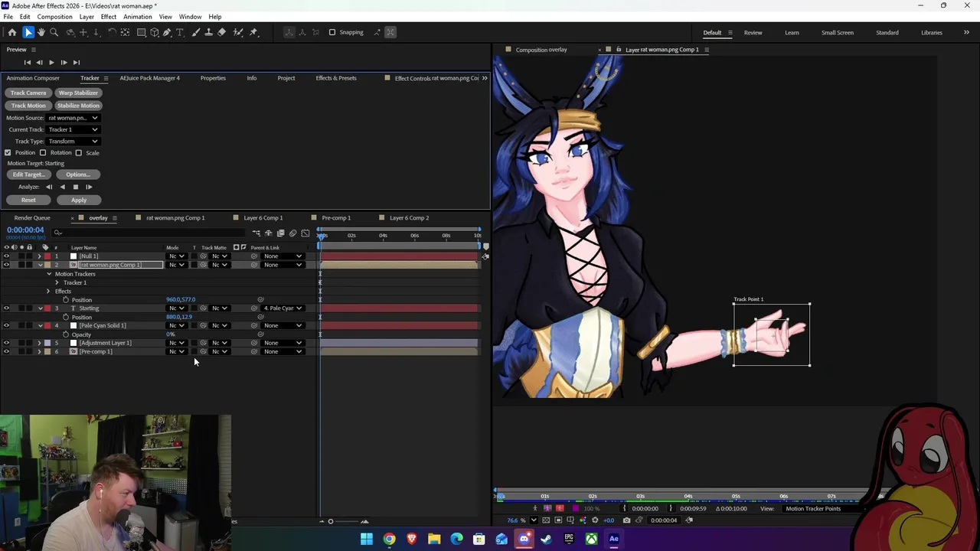Screen dimensions: 980x551
Task: Expand the Tracker 1 property group
Action: pos(57,282)
